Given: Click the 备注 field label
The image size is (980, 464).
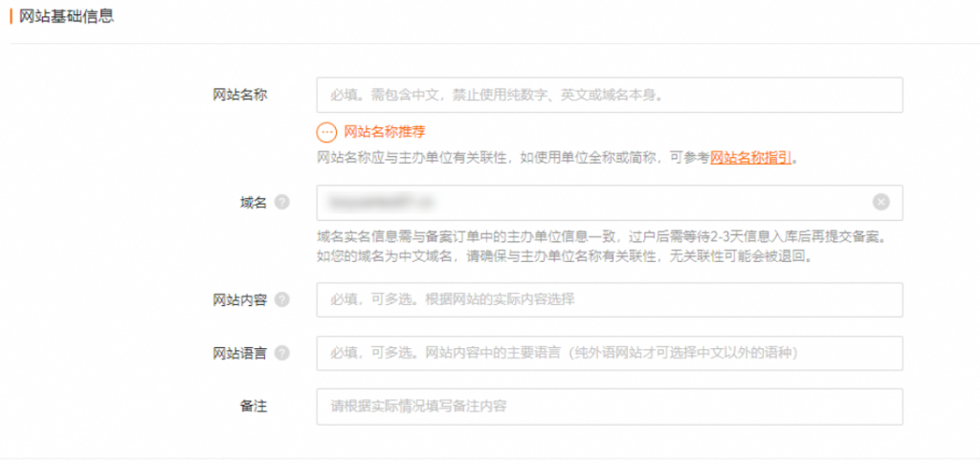Looking at the screenshot, I should tap(253, 407).
